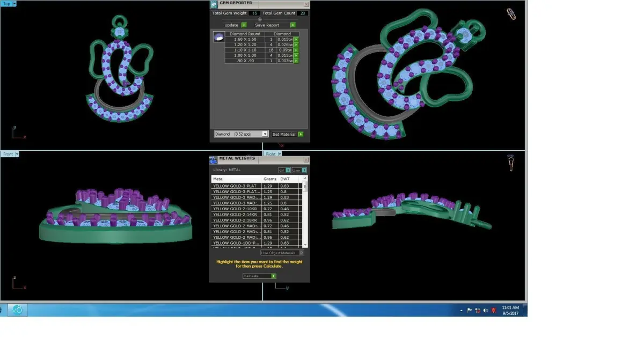
Task: Click green arrow for .90 X .90 row
Action: pyautogui.click(x=296, y=61)
